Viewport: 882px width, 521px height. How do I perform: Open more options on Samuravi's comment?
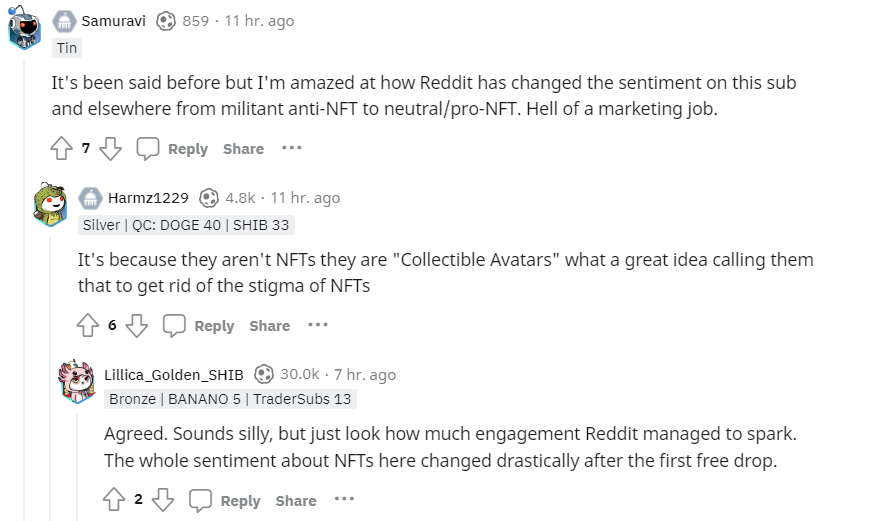click(x=291, y=148)
